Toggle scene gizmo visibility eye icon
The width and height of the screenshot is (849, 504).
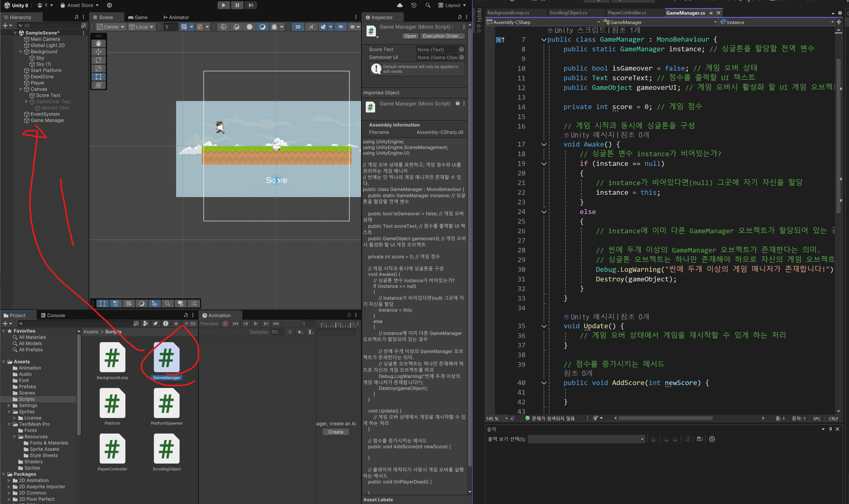click(x=340, y=27)
